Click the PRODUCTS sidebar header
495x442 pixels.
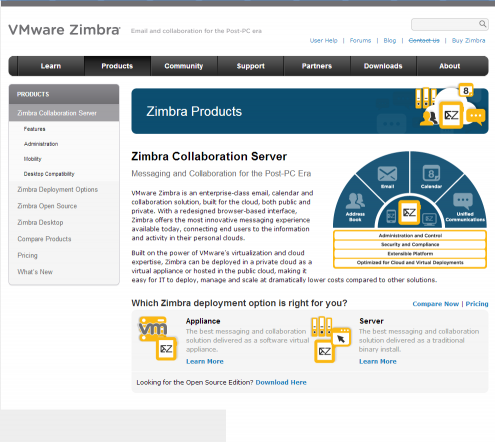[x=64, y=94]
